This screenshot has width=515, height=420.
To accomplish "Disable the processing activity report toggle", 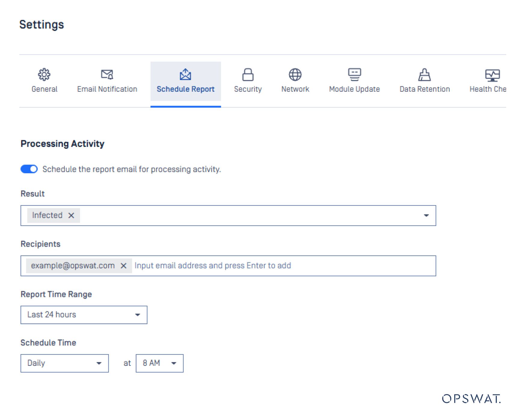I will (x=29, y=169).
